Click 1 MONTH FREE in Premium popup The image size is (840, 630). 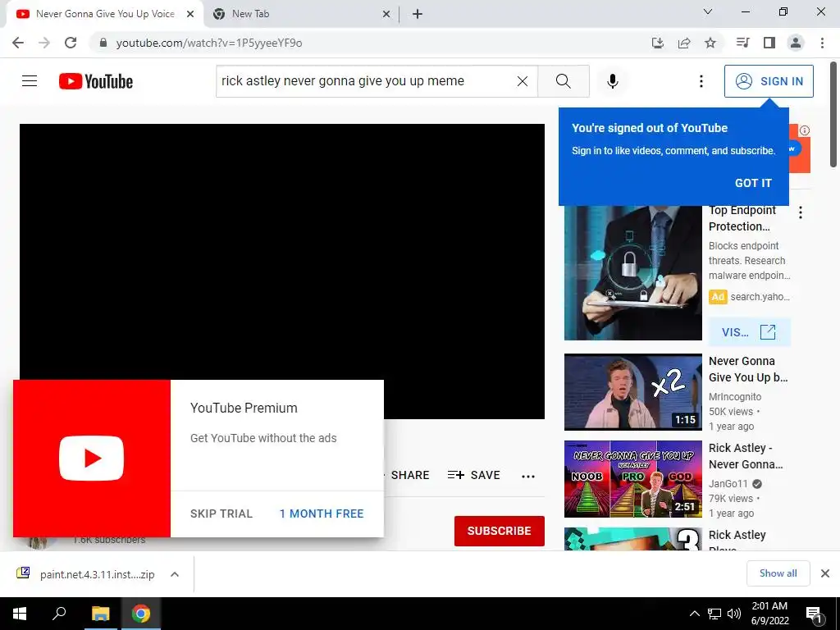click(x=322, y=514)
